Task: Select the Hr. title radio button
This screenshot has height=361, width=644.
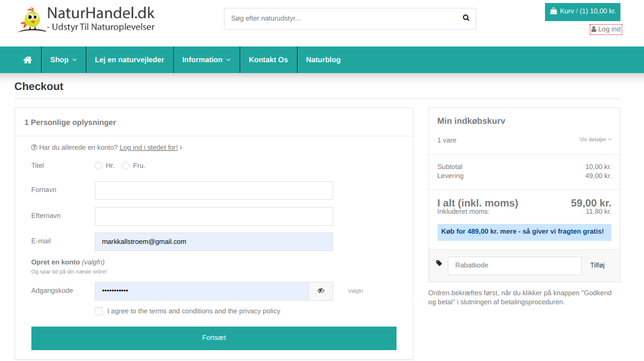Action: click(x=98, y=165)
